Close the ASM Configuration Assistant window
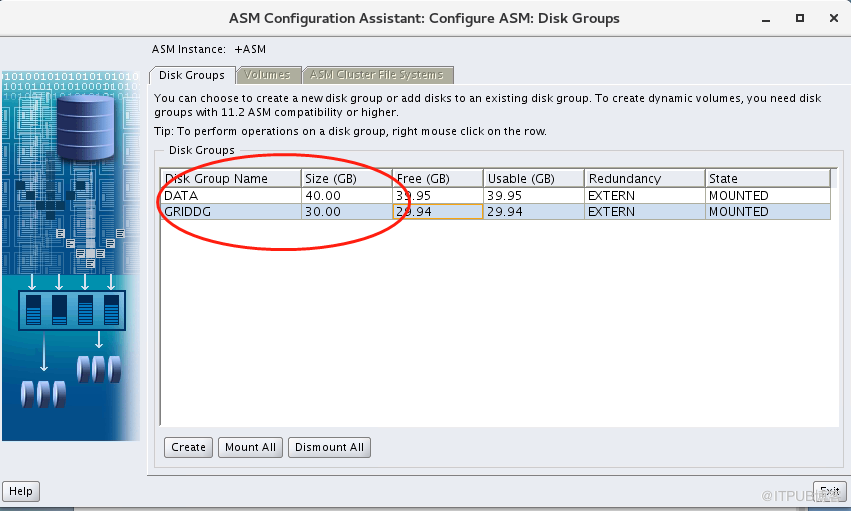 coord(834,18)
